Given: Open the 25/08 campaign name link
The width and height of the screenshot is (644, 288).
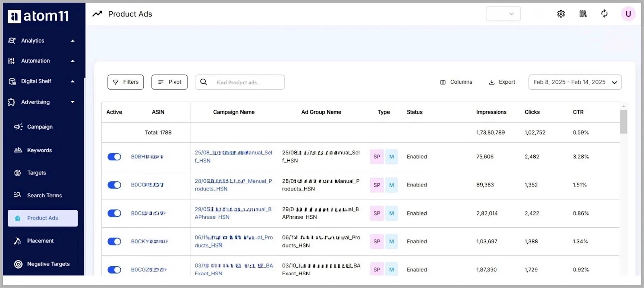Looking at the screenshot, I should (x=233, y=157).
